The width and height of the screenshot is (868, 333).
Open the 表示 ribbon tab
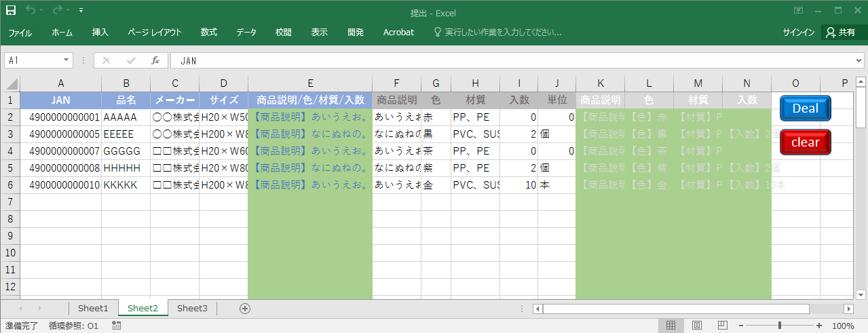pyautogui.click(x=320, y=33)
